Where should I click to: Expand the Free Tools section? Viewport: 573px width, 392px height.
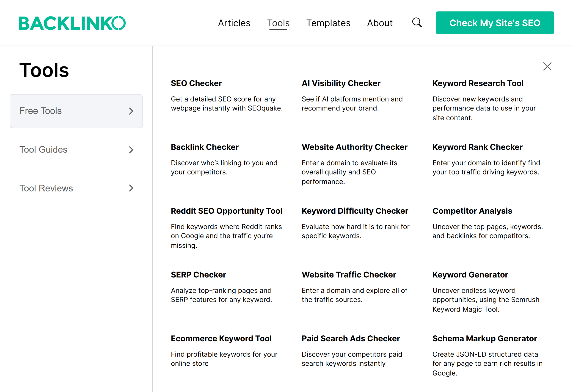click(76, 111)
